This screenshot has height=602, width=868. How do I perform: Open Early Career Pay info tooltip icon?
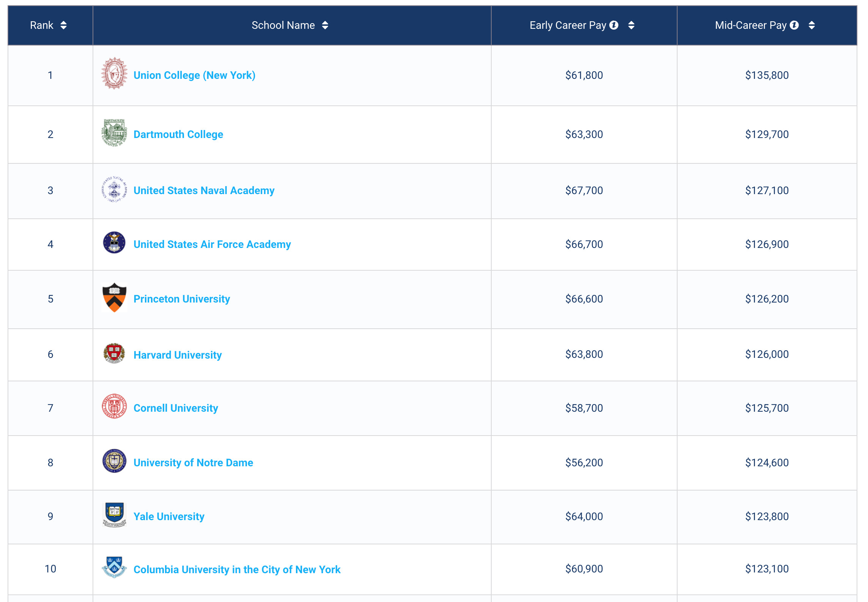tap(614, 25)
